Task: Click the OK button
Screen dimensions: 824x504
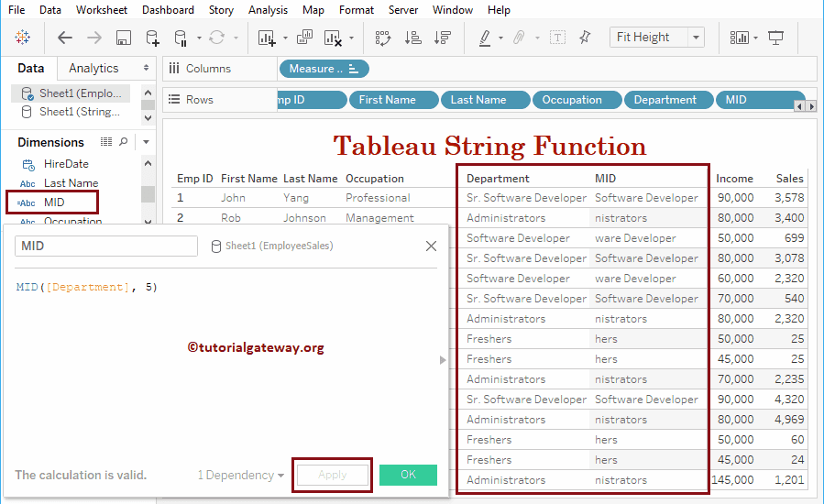Action: (x=408, y=475)
